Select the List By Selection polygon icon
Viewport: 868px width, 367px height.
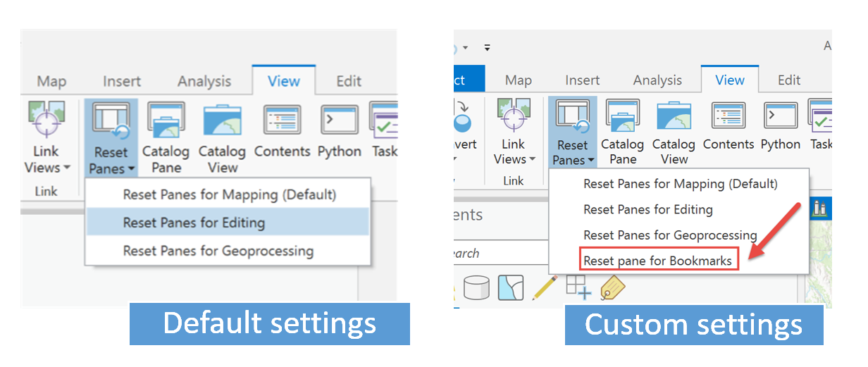tap(511, 287)
